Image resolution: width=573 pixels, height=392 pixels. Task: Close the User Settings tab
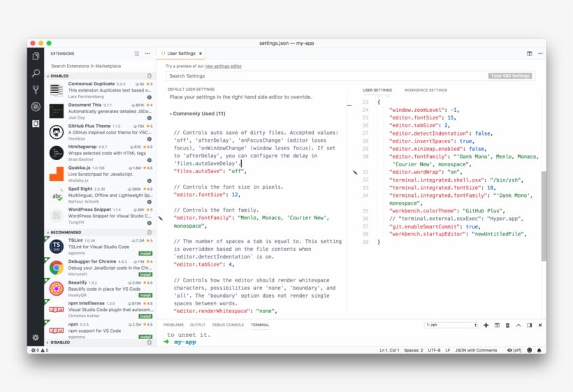point(201,53)
